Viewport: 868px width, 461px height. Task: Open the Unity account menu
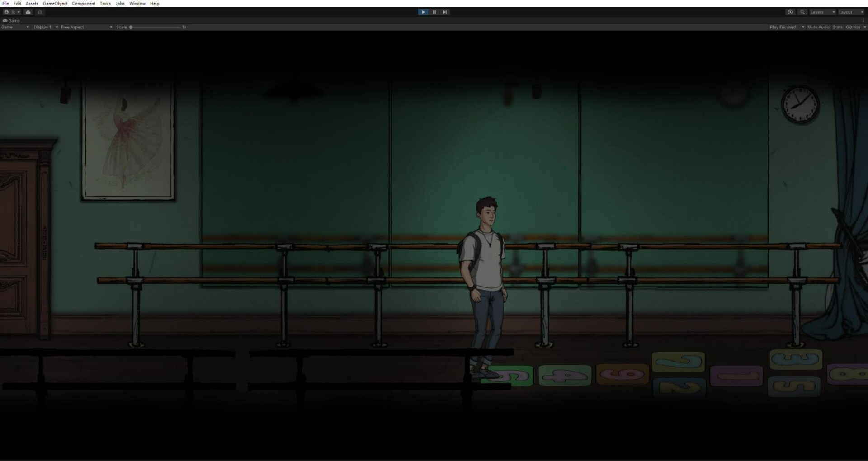(12, 12)
